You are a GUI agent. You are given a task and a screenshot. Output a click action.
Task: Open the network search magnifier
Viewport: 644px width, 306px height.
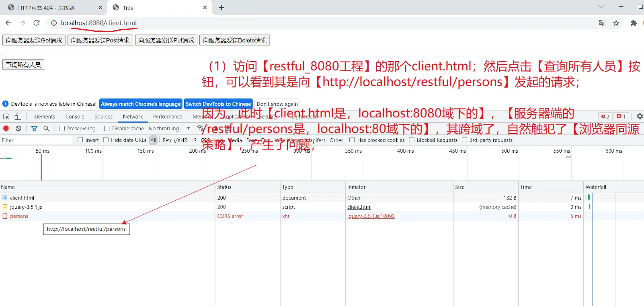point(47,128)
